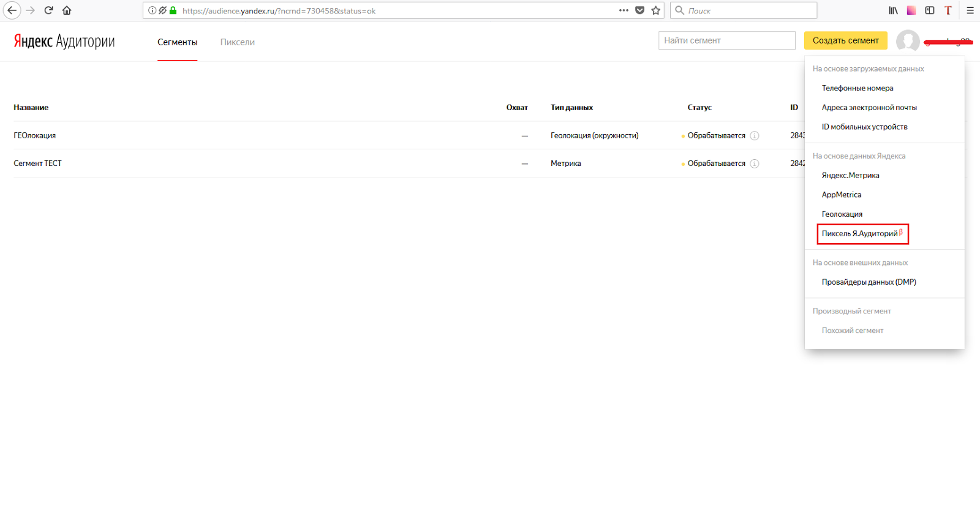This screenshot has width=980, height=519.
Task: Open the Firefox hamburger menu
Action: point(970,10)
